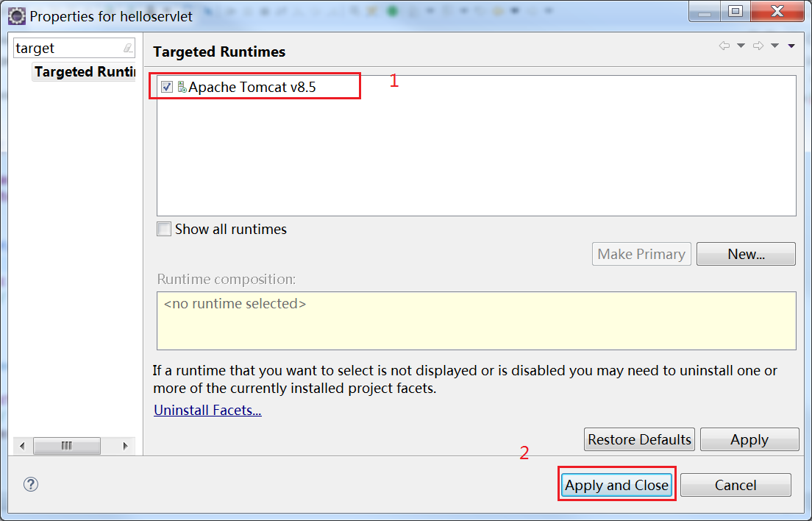Click the Eclipse gear icon in title bar
The height and width of the screenshot is (521, 812).
pos(17,17)
